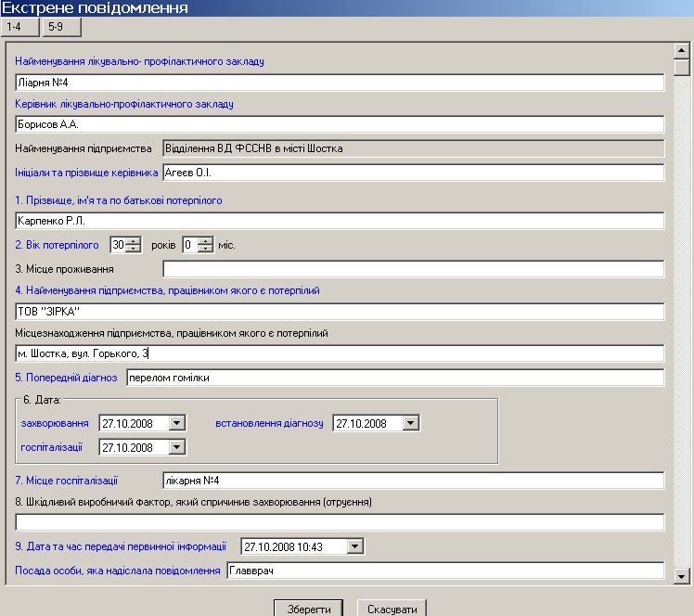The image size is (694, 616).
Task: Increase the months stepper value
Action: point(205,241)
